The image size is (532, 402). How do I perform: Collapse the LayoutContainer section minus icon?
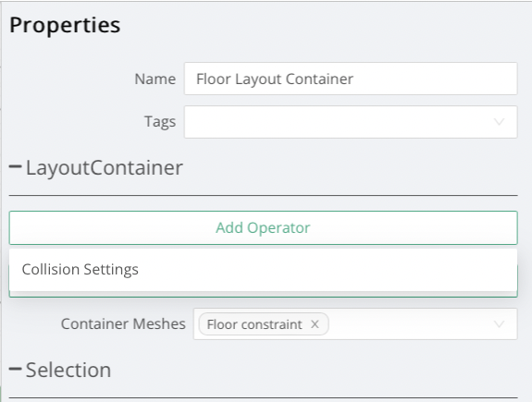(16, 166)
